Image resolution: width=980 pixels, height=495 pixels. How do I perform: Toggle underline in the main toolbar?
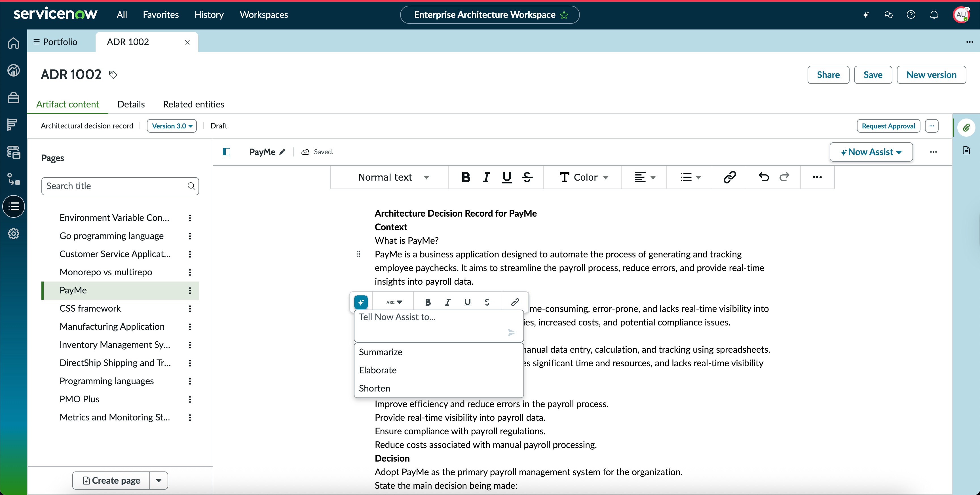(x=507, y=177)
